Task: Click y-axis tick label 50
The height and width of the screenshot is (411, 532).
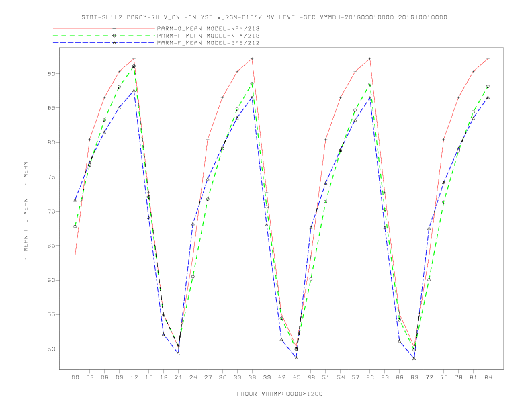Action: pyautogui.click(x=52, y=349)
